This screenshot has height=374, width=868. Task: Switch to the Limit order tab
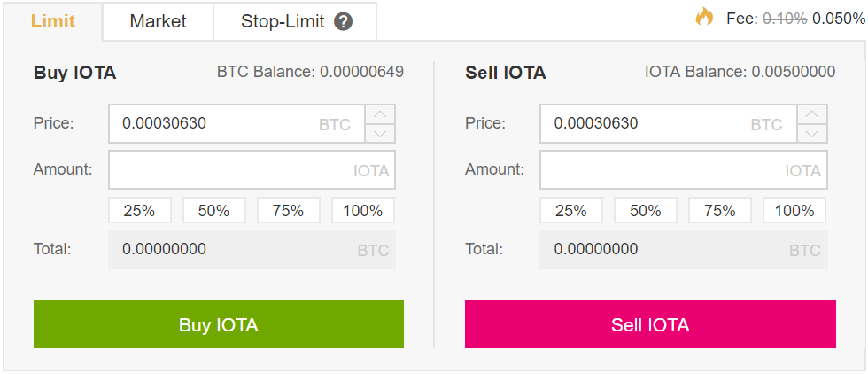53,21
